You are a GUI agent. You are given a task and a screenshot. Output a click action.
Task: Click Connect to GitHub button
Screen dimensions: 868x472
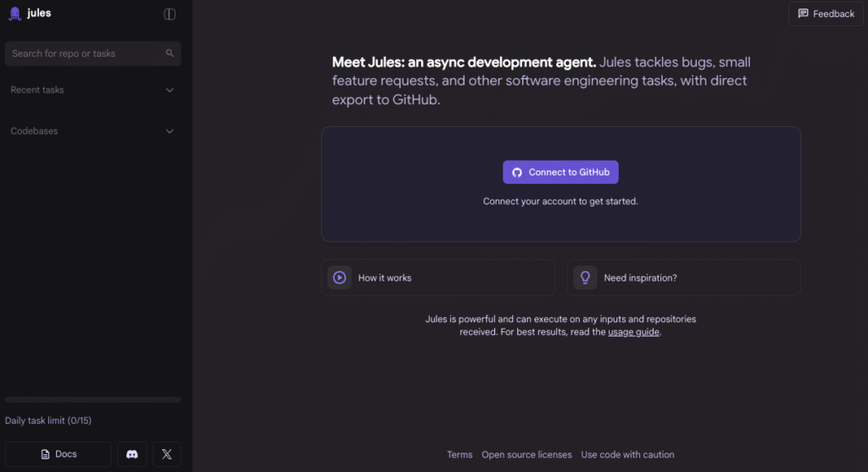pos(561,172)
